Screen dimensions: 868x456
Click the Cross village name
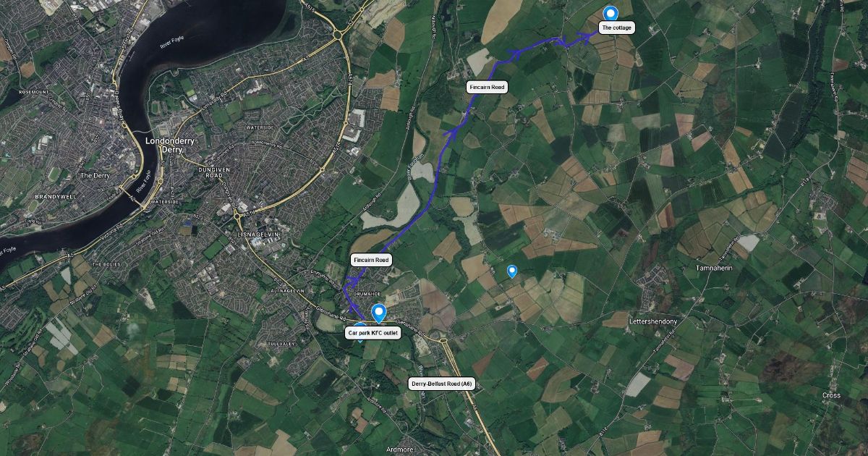pos(831,395)
